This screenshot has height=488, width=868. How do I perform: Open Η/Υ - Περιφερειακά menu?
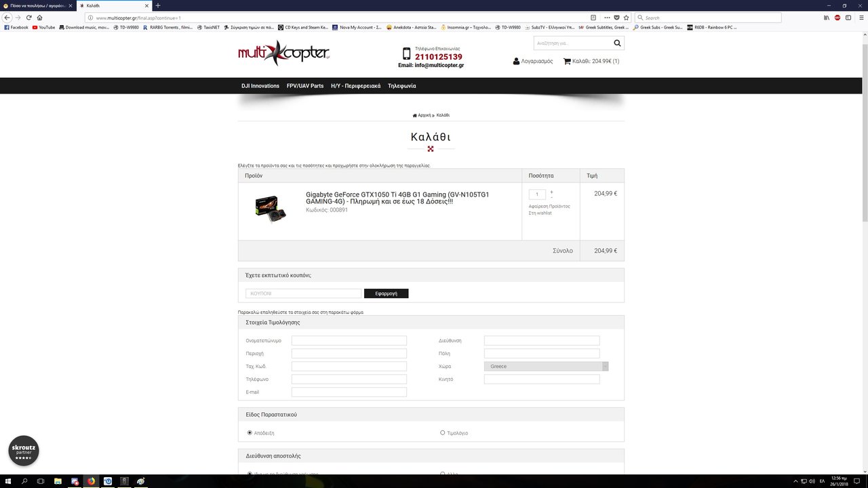[x=355, y=86]
